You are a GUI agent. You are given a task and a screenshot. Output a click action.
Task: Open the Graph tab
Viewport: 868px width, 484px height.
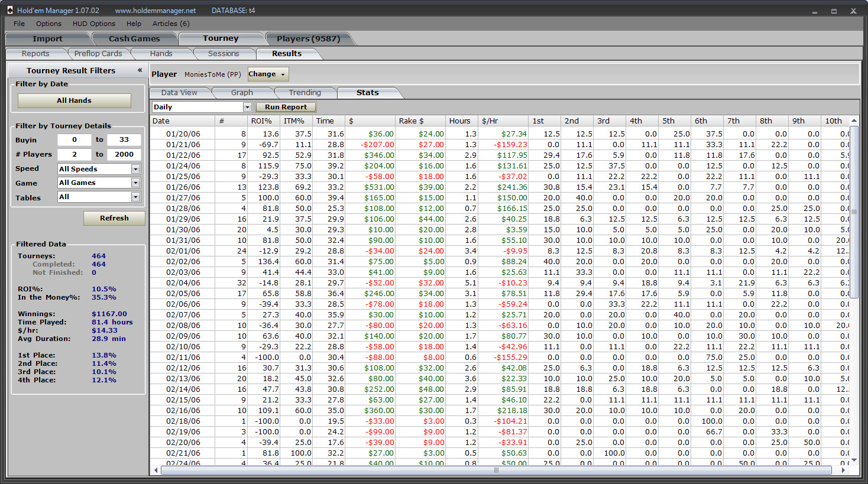click(242, 93)
